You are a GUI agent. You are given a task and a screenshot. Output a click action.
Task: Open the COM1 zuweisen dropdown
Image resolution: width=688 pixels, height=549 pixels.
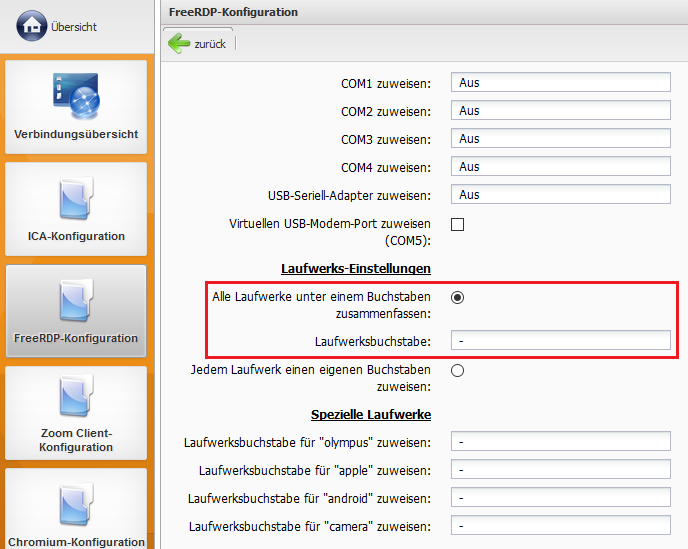click(560, 83)
